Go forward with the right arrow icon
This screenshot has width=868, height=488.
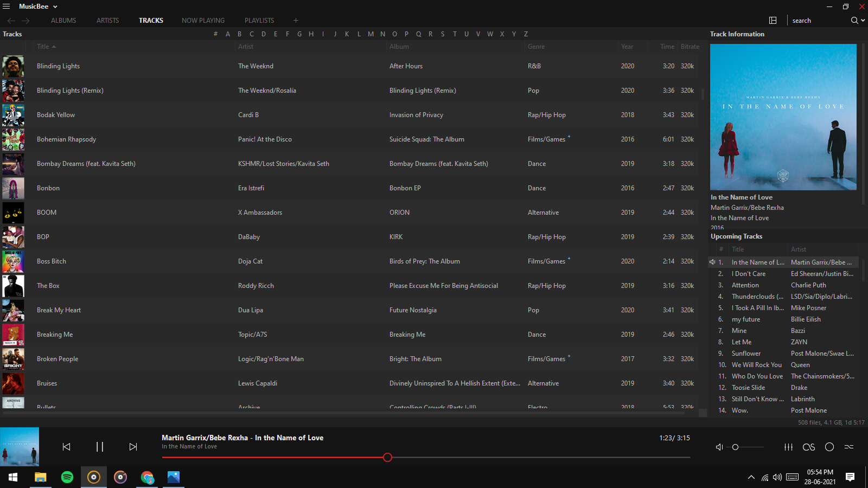coord(25,21)
